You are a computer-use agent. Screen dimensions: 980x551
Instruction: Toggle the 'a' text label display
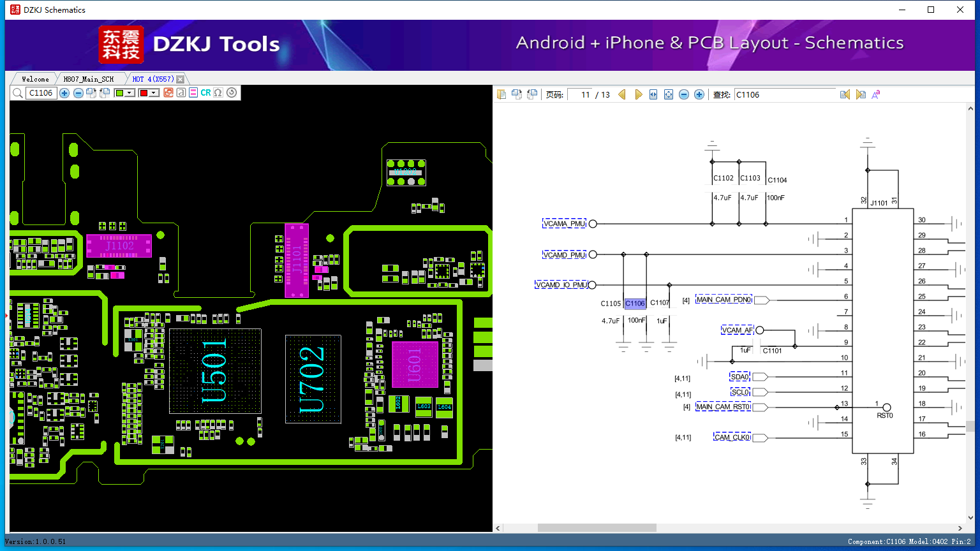pyautogui.click(x=181, y=92)
